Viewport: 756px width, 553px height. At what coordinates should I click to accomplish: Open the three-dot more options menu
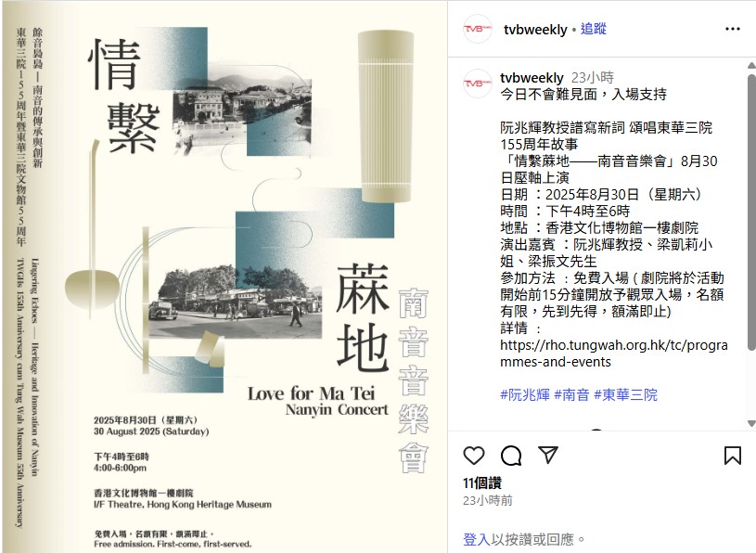(x=733, y=29)
